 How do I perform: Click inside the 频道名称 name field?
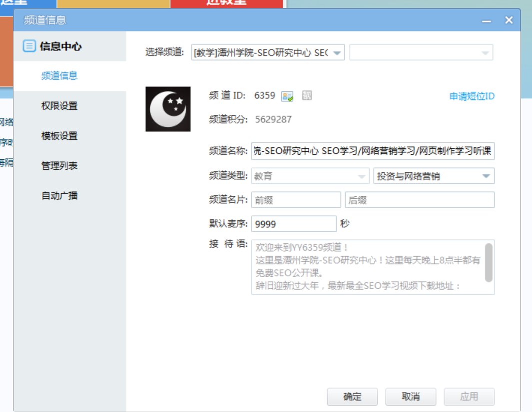(372, 151)
